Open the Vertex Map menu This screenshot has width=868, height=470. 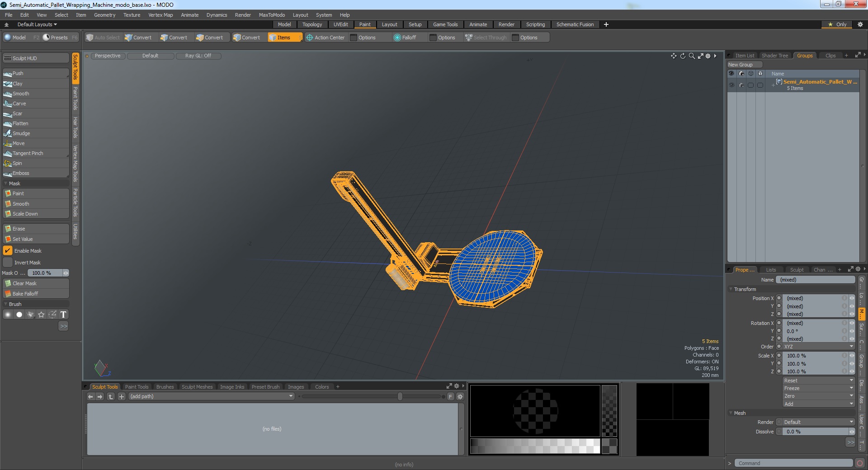160,15
